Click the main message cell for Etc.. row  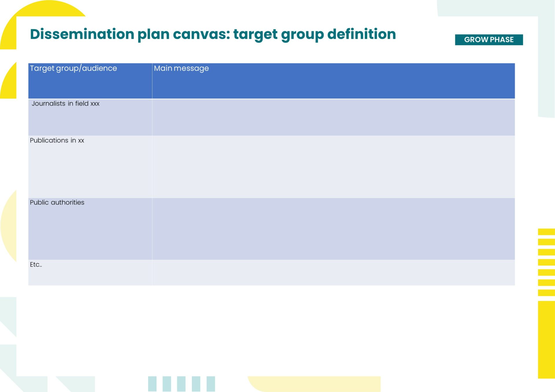[334, 273]
